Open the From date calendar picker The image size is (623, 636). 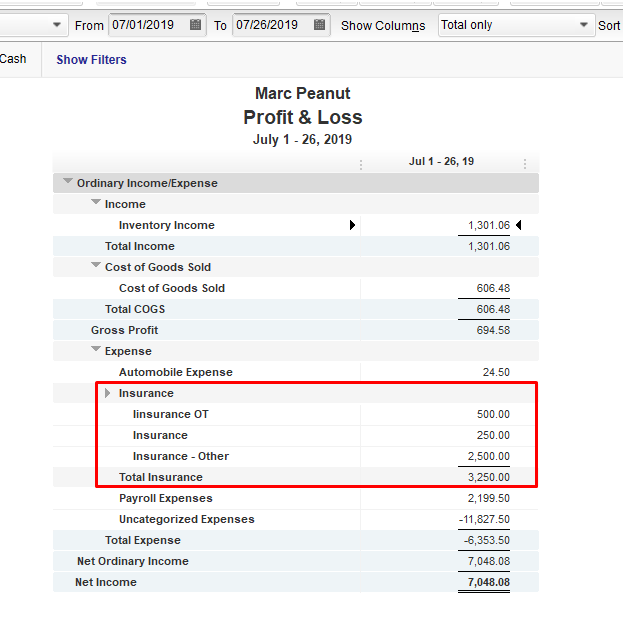(x=195, y=25)
